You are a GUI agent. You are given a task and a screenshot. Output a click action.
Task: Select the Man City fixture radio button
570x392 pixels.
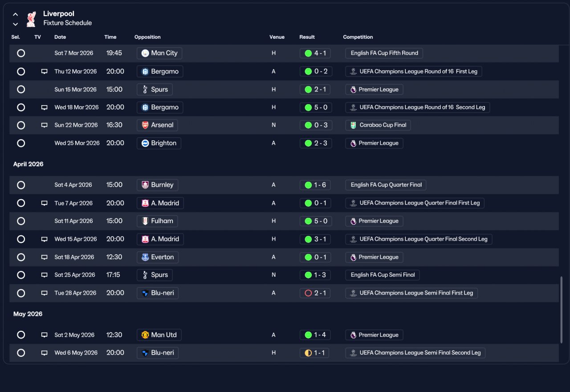(x=21, y=53)
